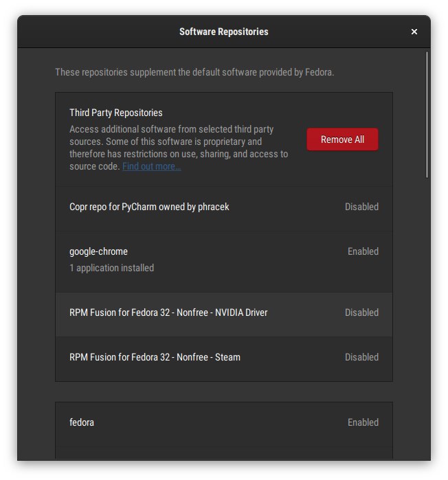Click the vertical scrollbar handle

point(427,115)
